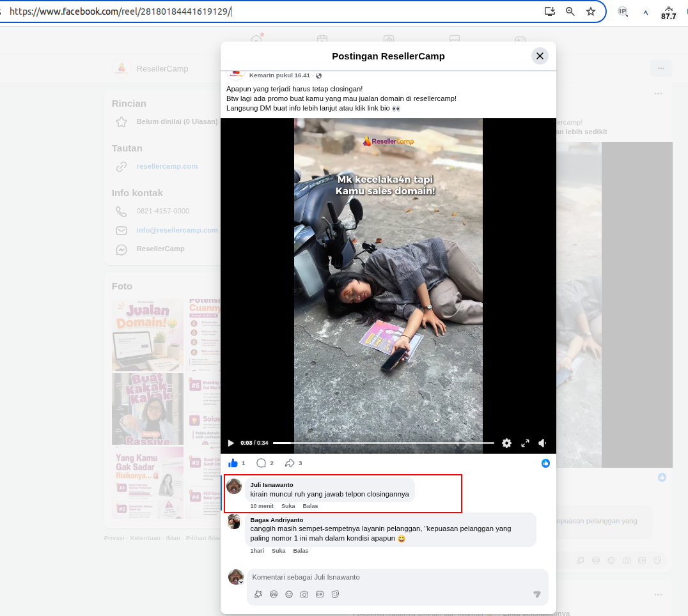Click the 10 menit timestamp
The width and height of the screenshot is (688, 616).
pos(262,506)
